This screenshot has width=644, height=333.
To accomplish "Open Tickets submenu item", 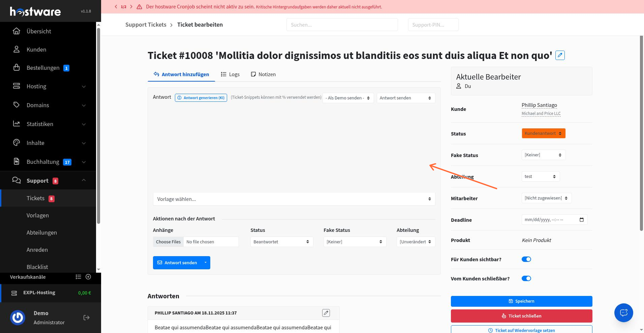I will [48, 198].
